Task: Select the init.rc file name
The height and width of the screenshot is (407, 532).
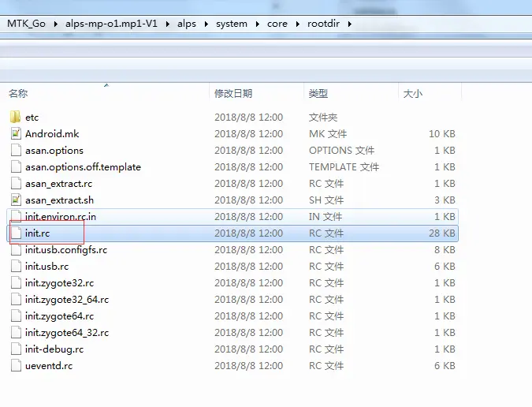Action: point(37,233)
